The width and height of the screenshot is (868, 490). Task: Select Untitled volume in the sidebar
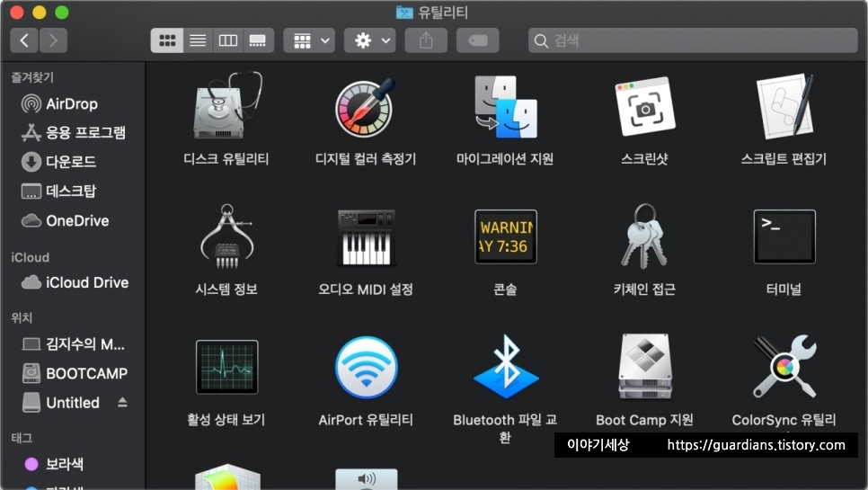click(x=61, y=403)
